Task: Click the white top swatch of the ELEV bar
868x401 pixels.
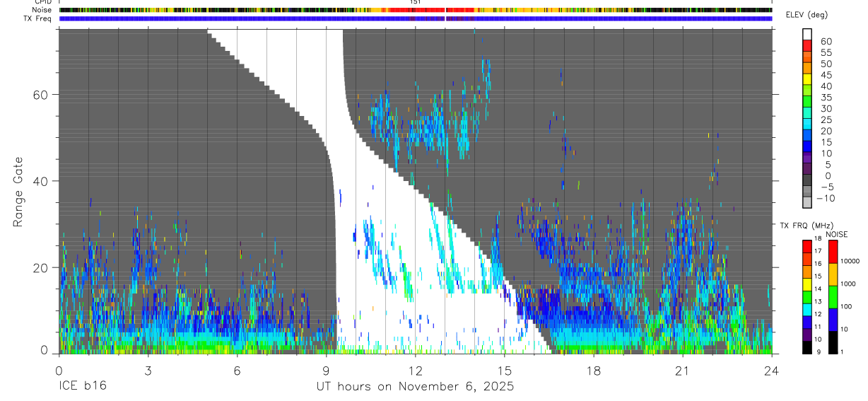Action: [807, 34]
